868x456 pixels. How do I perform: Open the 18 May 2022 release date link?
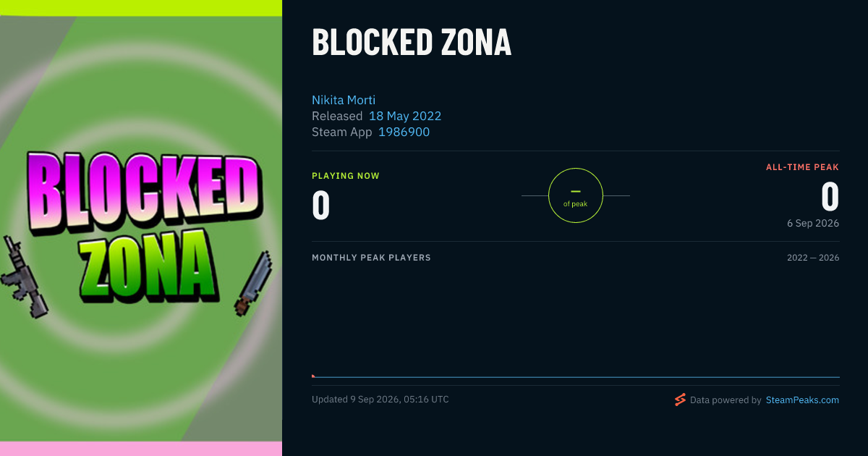tap(405, 116)
